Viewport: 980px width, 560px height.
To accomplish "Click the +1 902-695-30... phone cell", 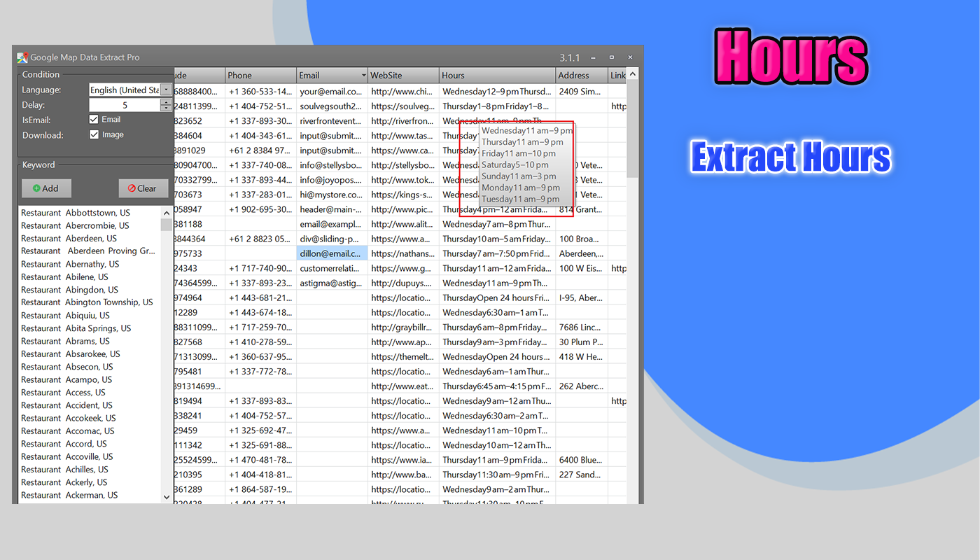I will (260, 209).
